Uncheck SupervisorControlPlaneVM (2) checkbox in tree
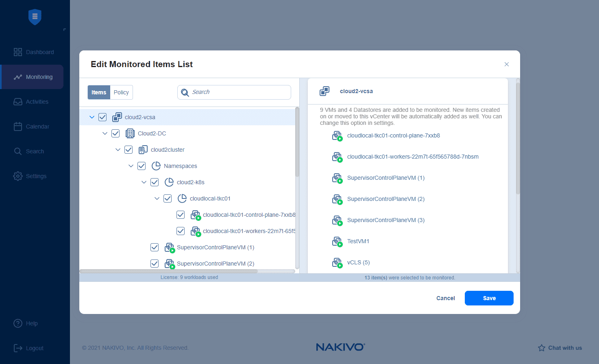Image resolution: width=599 pixels, height=364 pixels. click(x=155, y=264)
